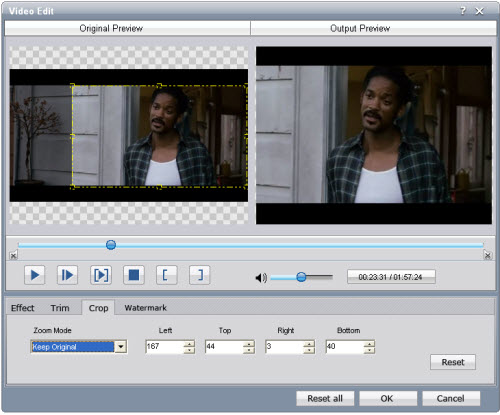Open the Watermark tab
This screenshot has width=500, height=415.
tap(146, 308)
